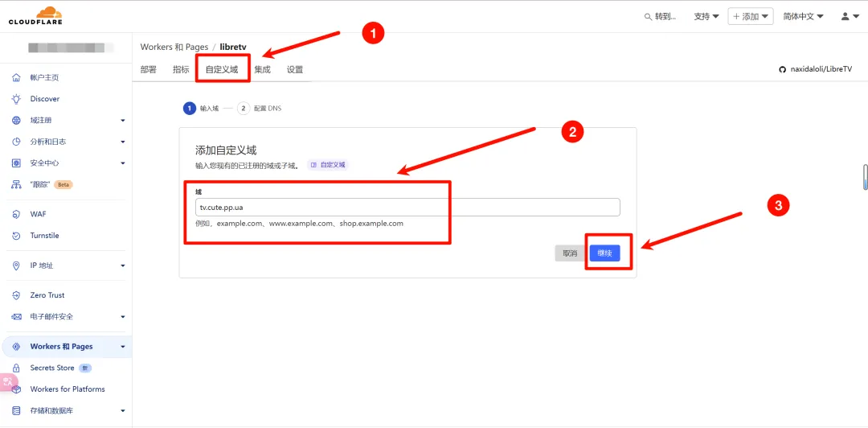The width and height of the screenshot is (868, 428).
Task: Click the blurred account name in sidebar
Action: 71,47
